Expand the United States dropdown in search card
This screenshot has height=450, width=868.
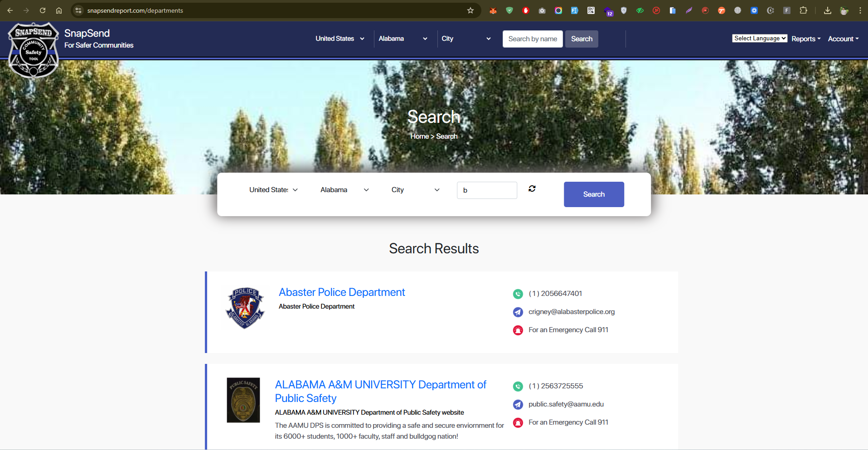coord(273,190)
